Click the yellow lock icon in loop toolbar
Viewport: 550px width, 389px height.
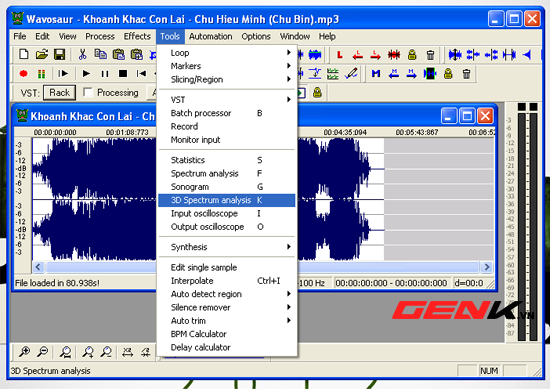[412, 55]
